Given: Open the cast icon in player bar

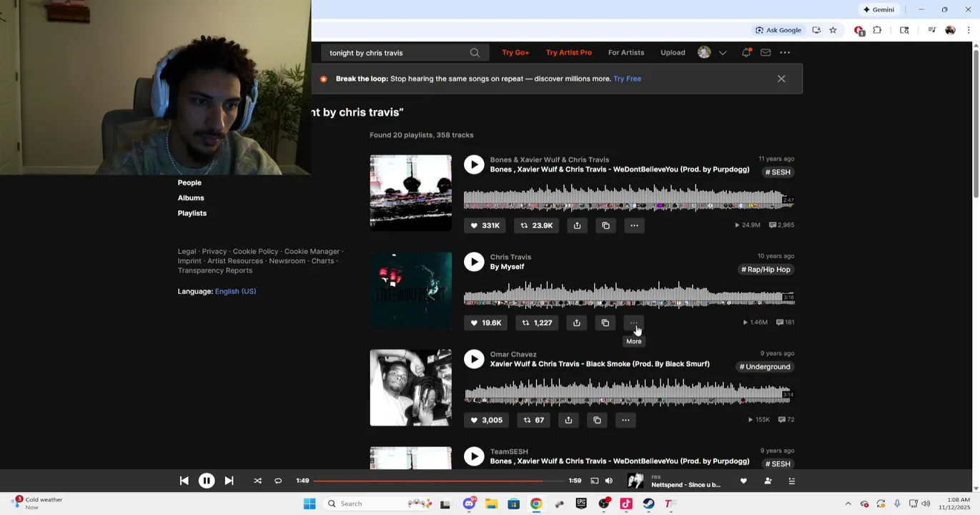Looking at the screenshot, I should point(595,481).
